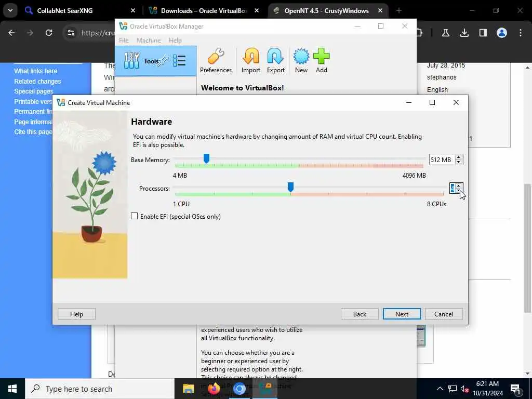Screen dimensions: 532x399
Task: Click the Base Memory 512 MB field
Action: [x=442, y=160]
